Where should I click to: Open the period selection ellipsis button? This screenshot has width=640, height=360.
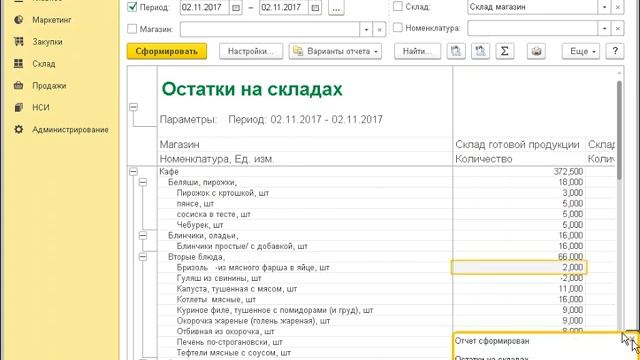pyautogui.click(x=336, y=8)
